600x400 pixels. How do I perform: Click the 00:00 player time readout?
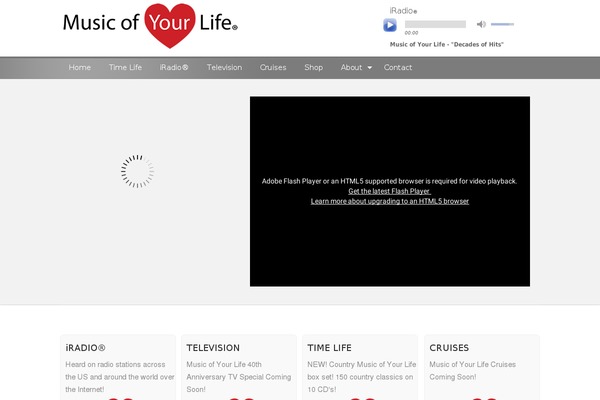[x=411, y=33]
